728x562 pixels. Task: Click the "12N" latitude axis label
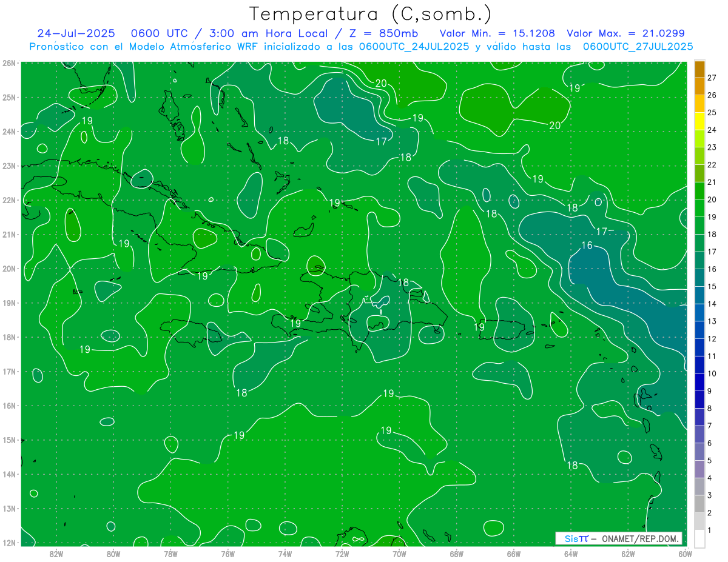[x=9, y=543]
